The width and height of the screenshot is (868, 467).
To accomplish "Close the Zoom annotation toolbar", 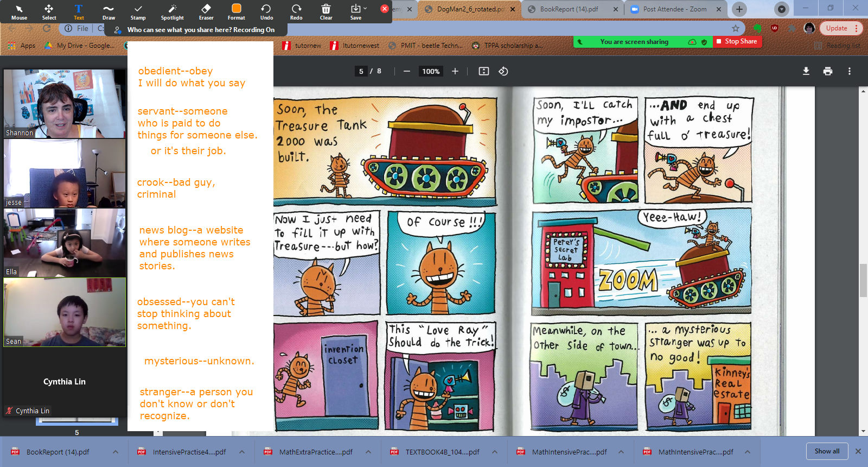I will [x=385, y=9].
